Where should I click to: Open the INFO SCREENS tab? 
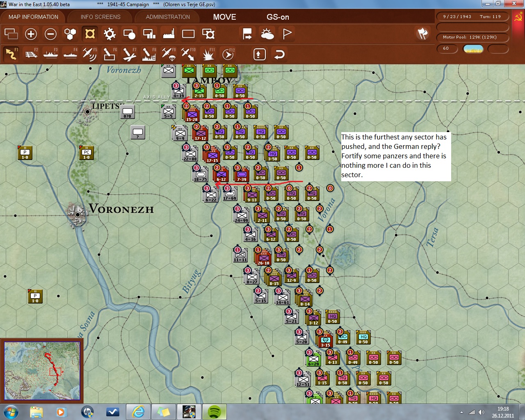100,17
